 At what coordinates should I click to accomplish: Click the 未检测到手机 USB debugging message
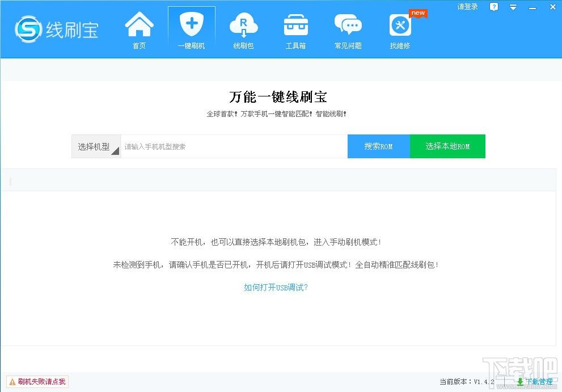click(276, 265)
